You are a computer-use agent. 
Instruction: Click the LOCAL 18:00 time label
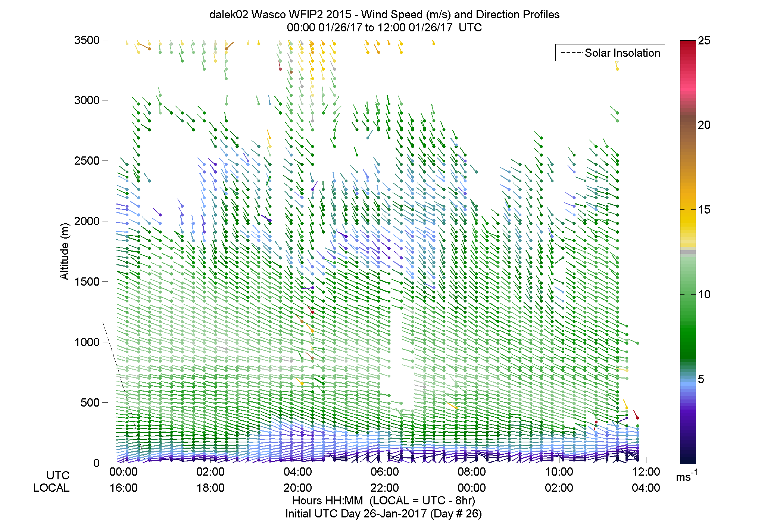[210, 488]
